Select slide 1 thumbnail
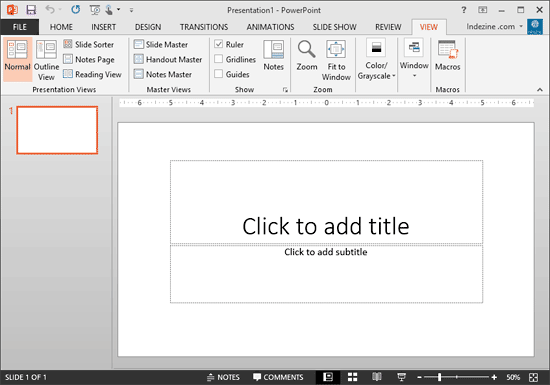The image size is (550, 385). (57, 130)
